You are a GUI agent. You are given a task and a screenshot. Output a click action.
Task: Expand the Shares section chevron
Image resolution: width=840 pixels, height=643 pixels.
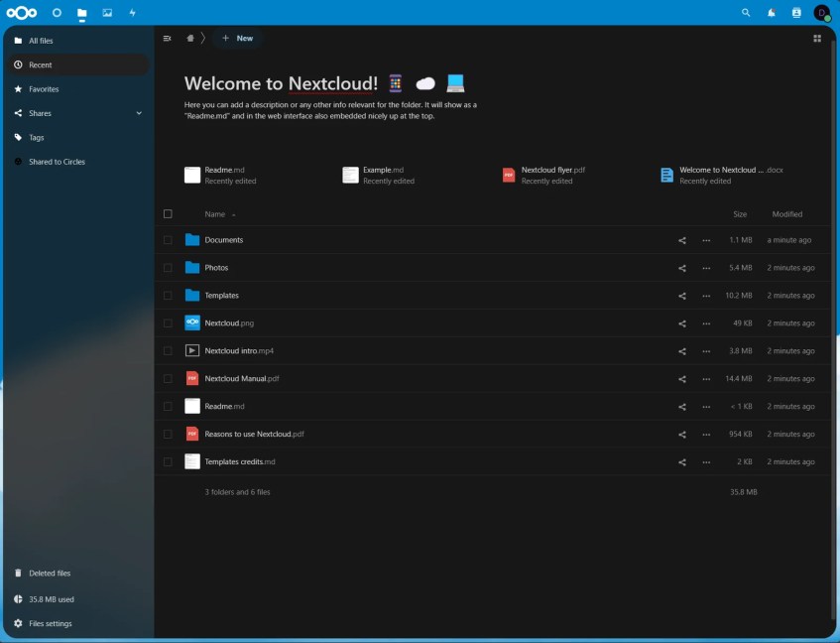(139, 113)
